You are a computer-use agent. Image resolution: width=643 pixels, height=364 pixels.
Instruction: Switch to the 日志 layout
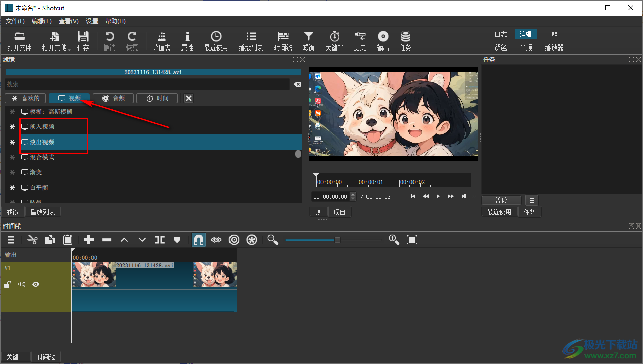point(500,34)
